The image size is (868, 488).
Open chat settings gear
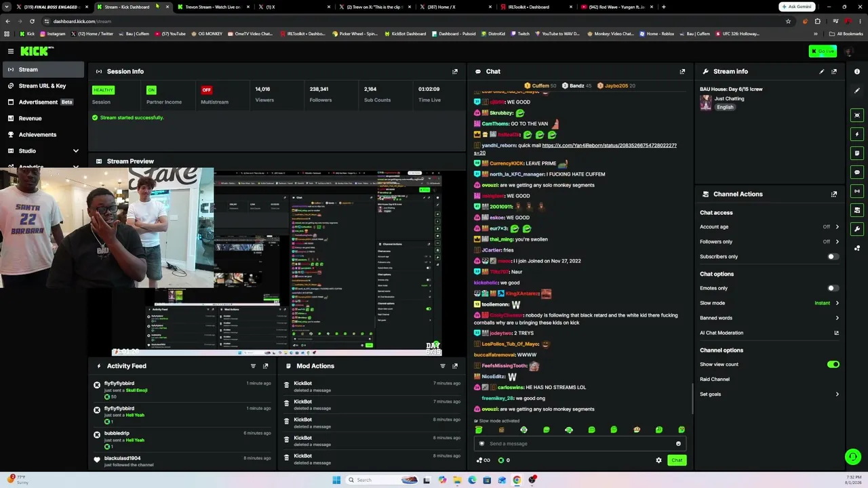point(658,460)
